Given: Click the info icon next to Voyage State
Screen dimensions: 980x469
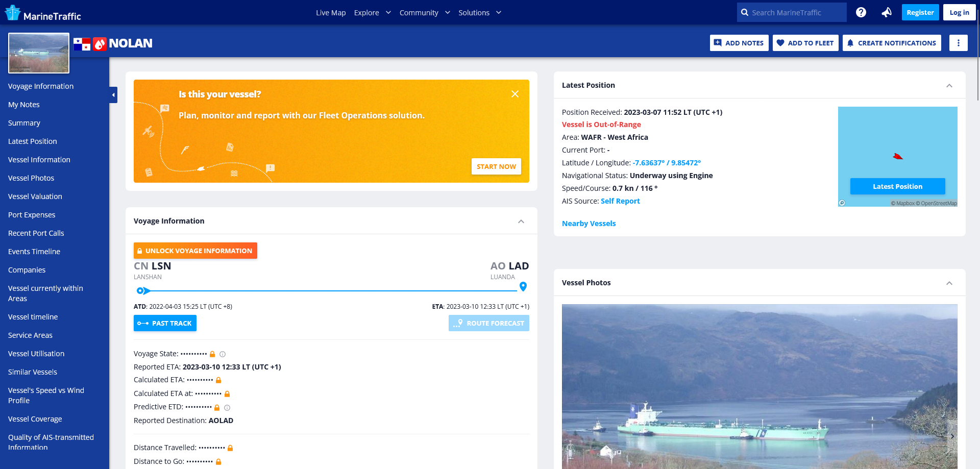Looking at the screenshot, I should pos(223,354).
